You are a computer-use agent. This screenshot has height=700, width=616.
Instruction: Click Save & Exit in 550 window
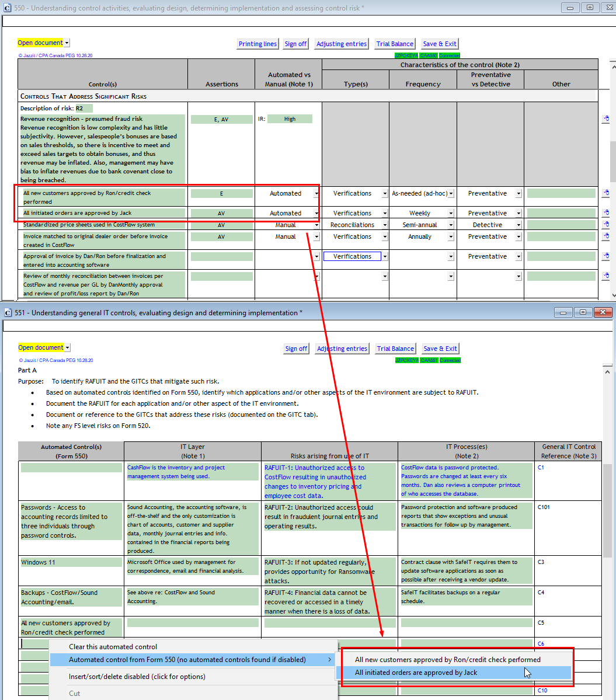pyautogui.click(x=440, y=44)
